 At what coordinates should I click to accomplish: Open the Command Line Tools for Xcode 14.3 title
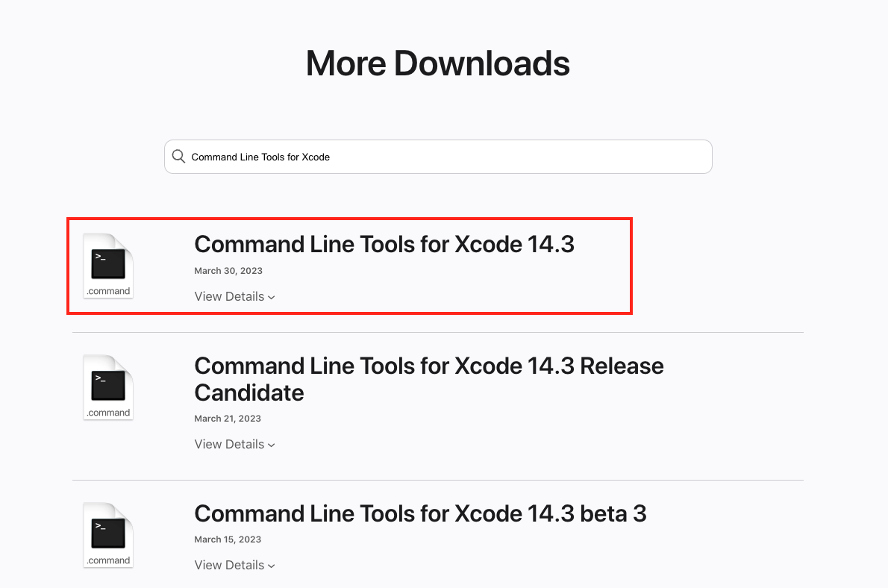pos(384,245)
